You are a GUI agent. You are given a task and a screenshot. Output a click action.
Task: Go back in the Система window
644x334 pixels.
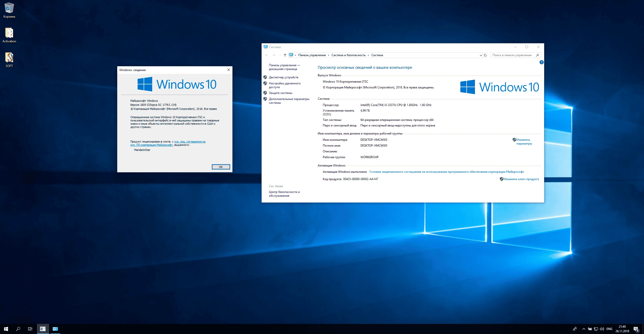[x=267, y=55]
